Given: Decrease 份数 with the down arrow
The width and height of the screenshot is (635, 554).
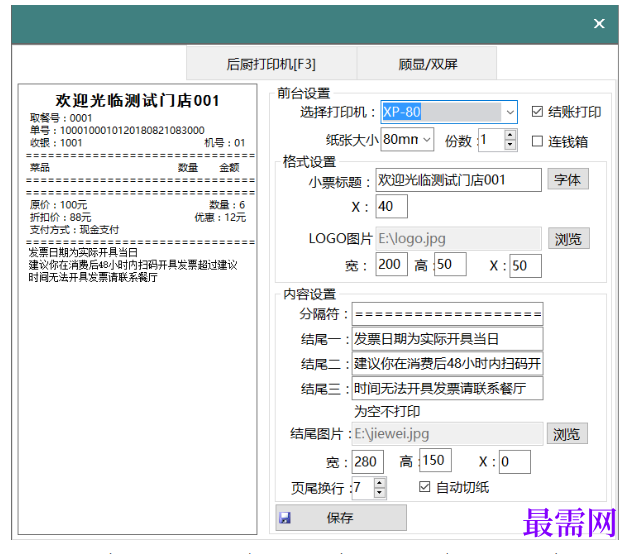Looking at the screenshot, I should coord(510,145).
